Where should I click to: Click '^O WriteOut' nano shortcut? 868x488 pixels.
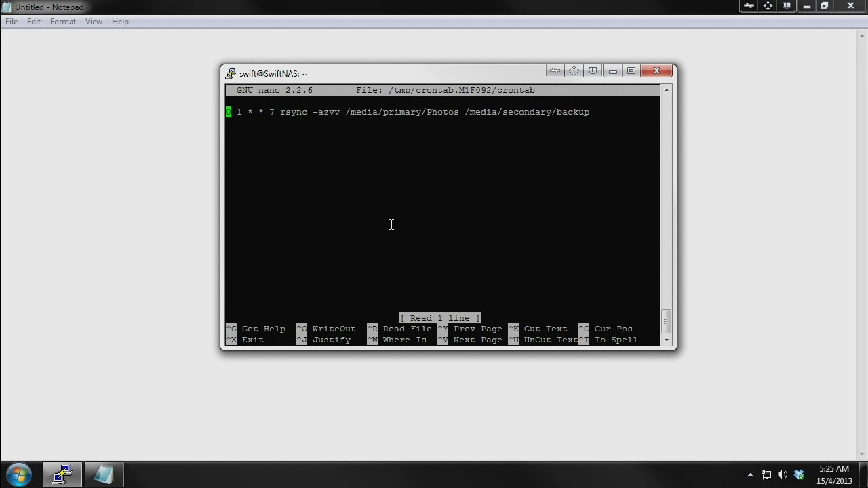coord(326,329)
